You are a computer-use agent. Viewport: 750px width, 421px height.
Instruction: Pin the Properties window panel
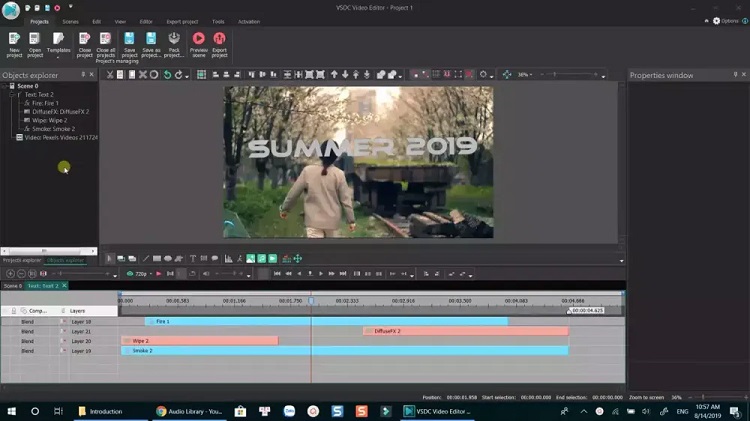point(735,75)
